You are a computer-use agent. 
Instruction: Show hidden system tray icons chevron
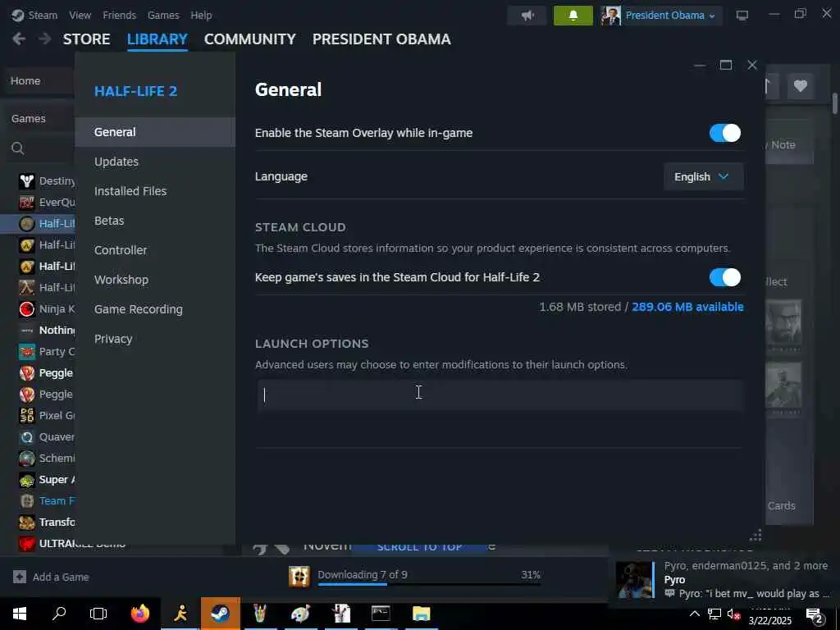[694, 614]
